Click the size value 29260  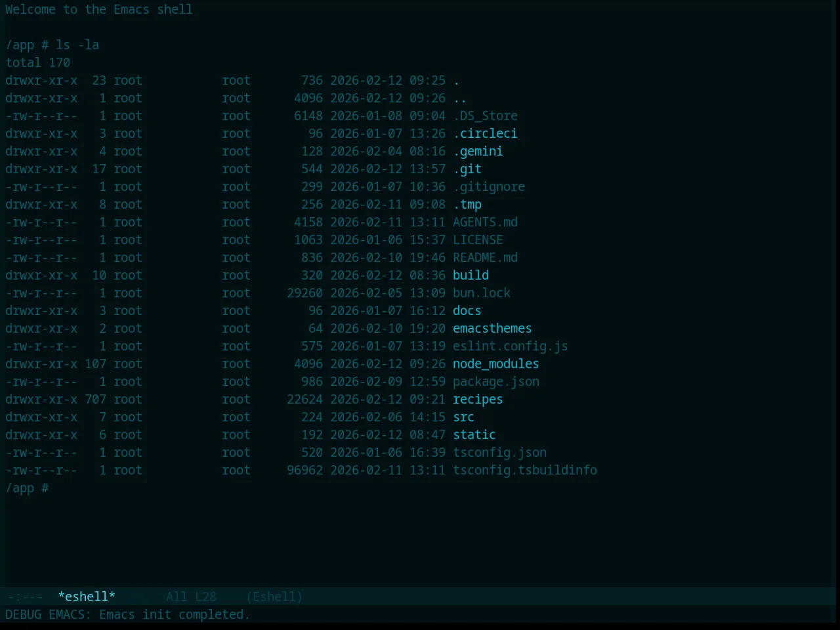[x=304, y=293]
